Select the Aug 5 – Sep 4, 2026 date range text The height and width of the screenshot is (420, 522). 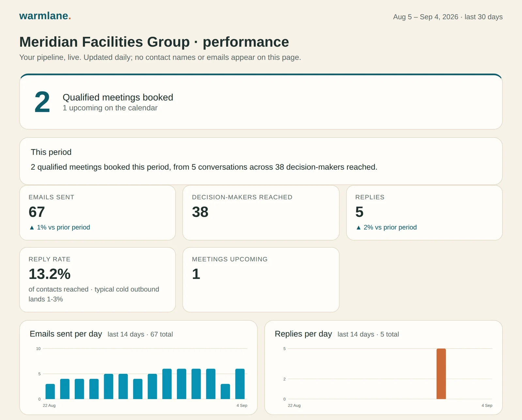coord(425,17)
